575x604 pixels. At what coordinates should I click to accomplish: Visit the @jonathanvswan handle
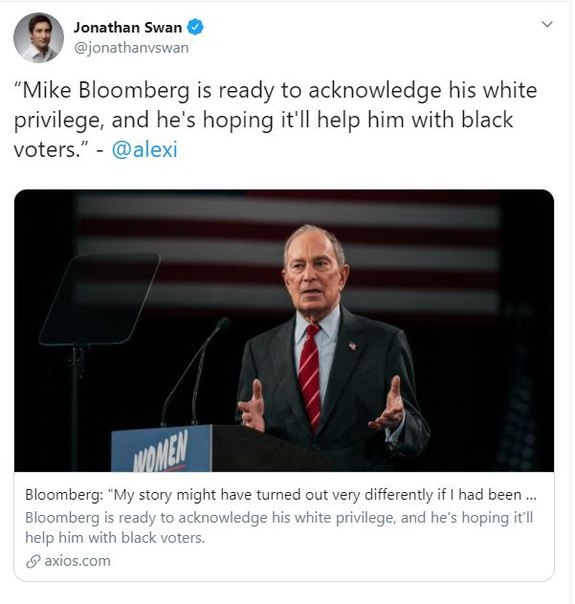[131, 48]
